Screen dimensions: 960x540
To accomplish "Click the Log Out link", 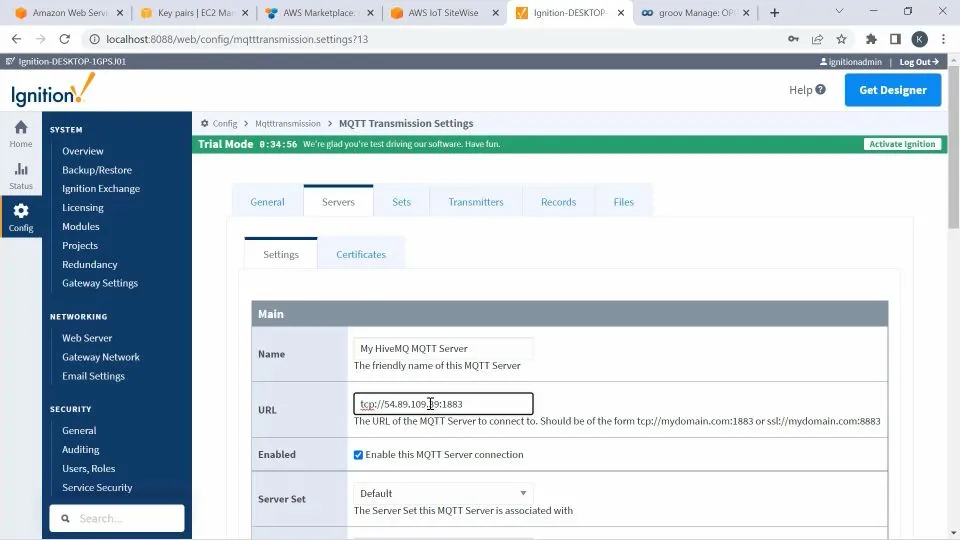I will click(x=919, y=62).
